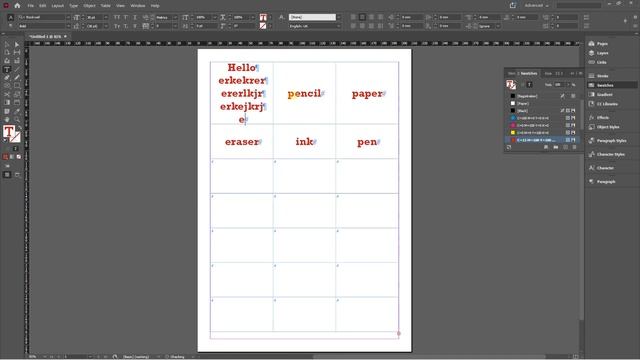Select the Eyedropper tool
Screen dimensions: 640x360
tap(17, 111)
